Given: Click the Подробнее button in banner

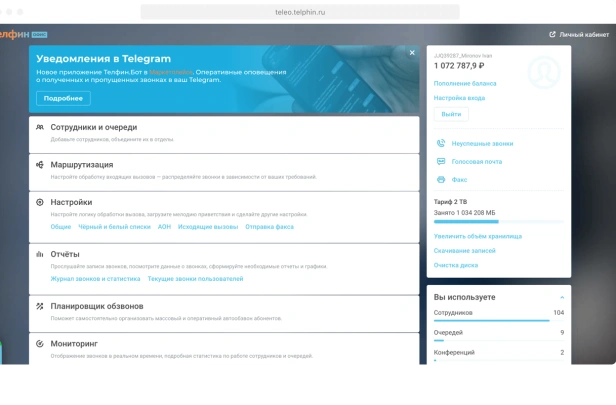Looking at the screenshot, I should click(63, 98).
